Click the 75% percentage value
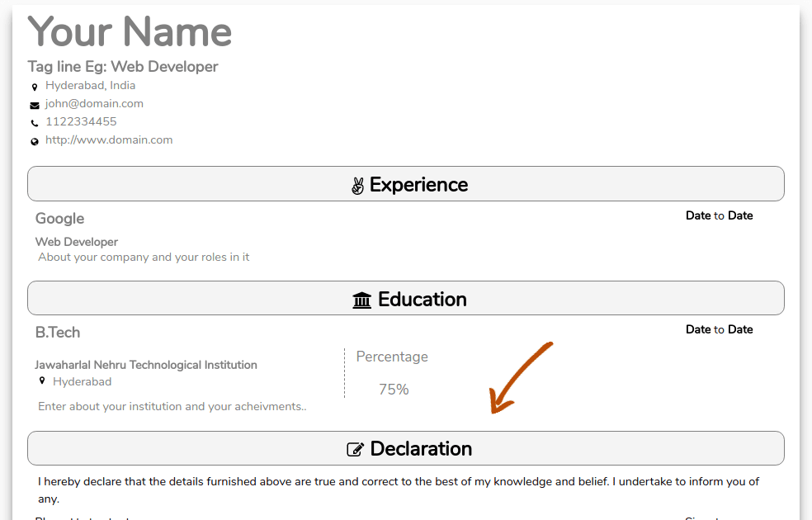Viewport: 812px width, 520px height. pyautogui.click(x=394, y=390)
